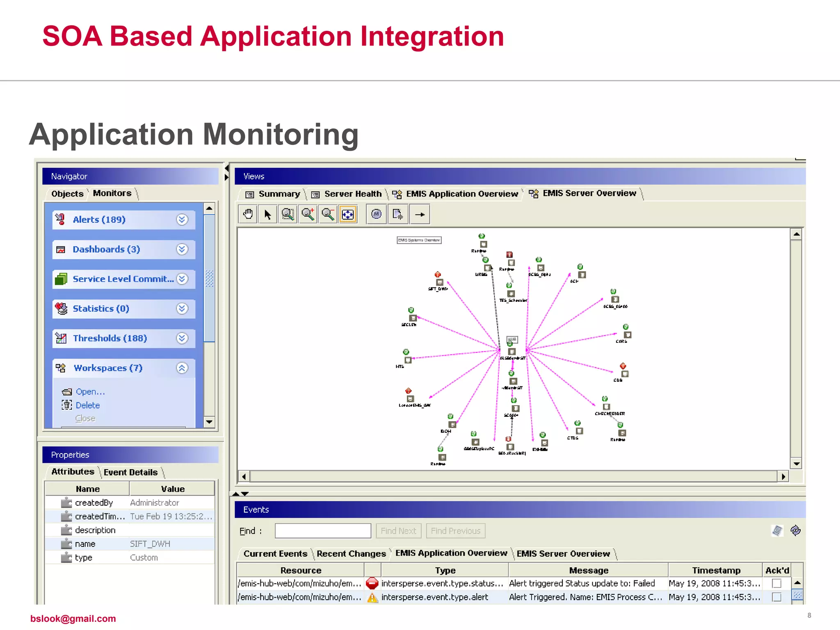Click the red failed status event icon

pyautogui.click(x=372, y=583)
